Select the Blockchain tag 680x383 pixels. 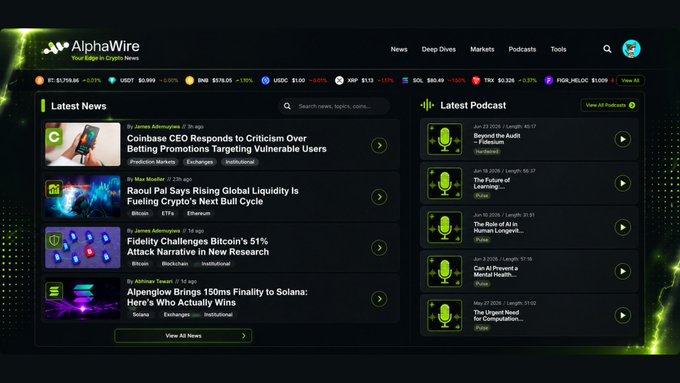[x=175, y=264]
